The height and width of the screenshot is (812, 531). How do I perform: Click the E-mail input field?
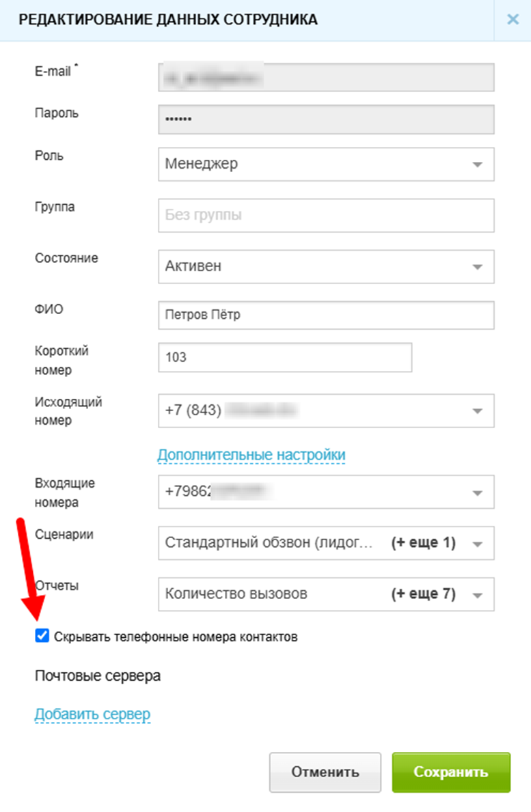[325, 77]
